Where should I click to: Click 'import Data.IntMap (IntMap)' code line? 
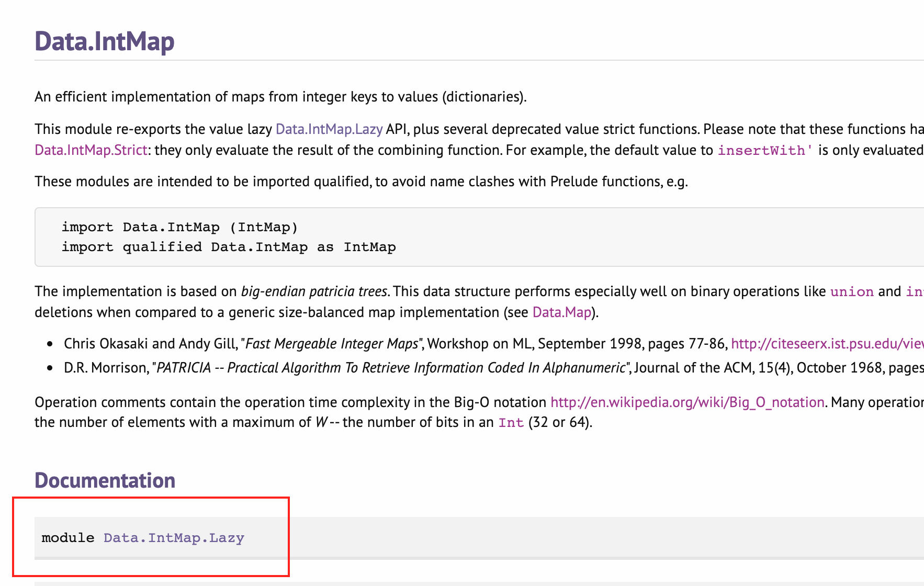pos(179,227)
